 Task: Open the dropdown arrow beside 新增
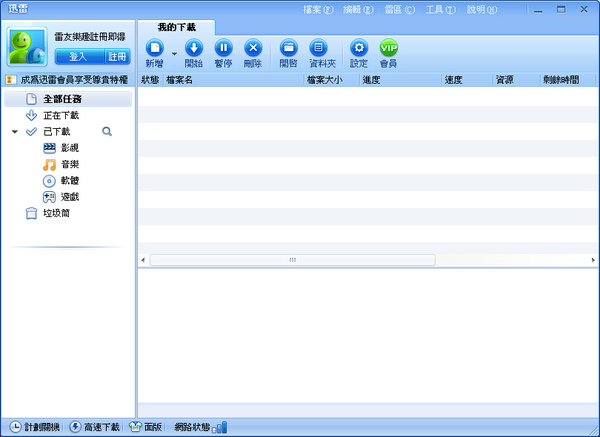pyautogui.click(x=174, y=54)
